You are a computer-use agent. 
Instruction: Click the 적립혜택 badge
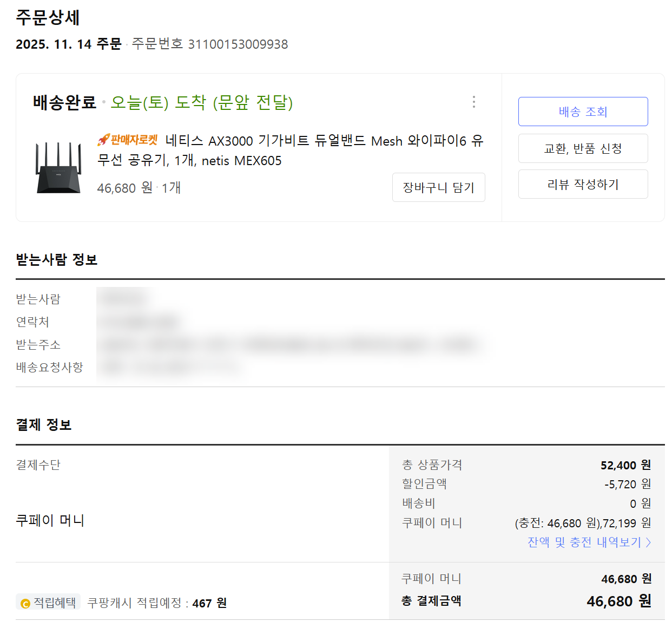(48, 602)
